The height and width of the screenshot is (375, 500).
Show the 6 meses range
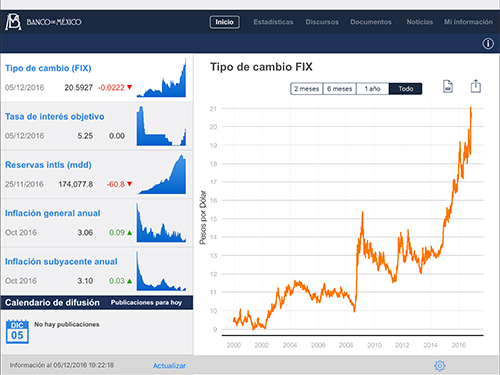click(x=339, y=89)
